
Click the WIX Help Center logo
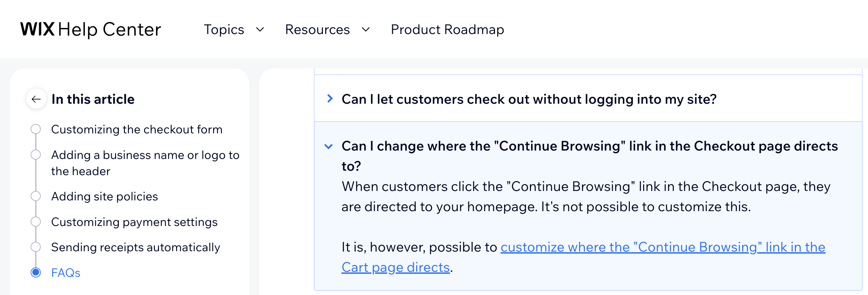tap(91, 29)
